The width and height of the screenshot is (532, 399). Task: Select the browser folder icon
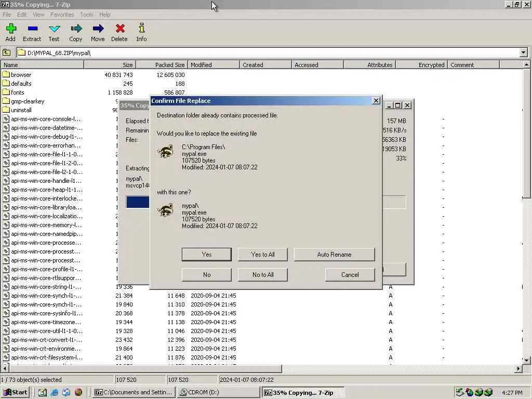[x=6, y=74]
